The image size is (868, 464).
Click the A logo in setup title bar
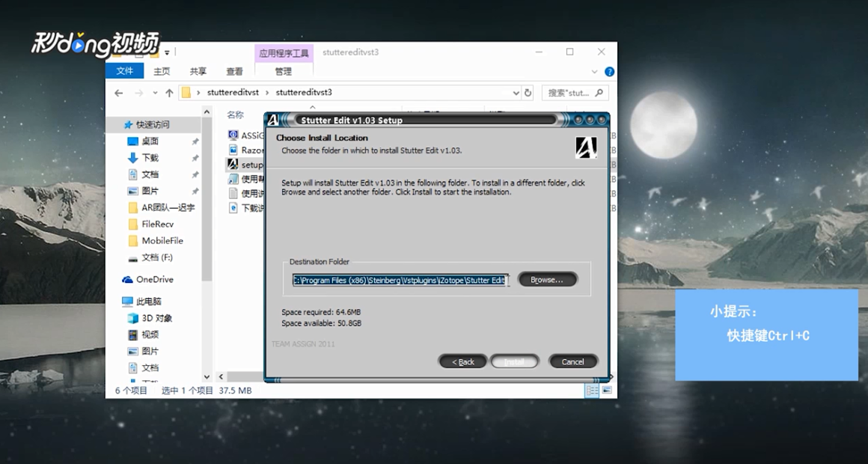coord(273,120)
